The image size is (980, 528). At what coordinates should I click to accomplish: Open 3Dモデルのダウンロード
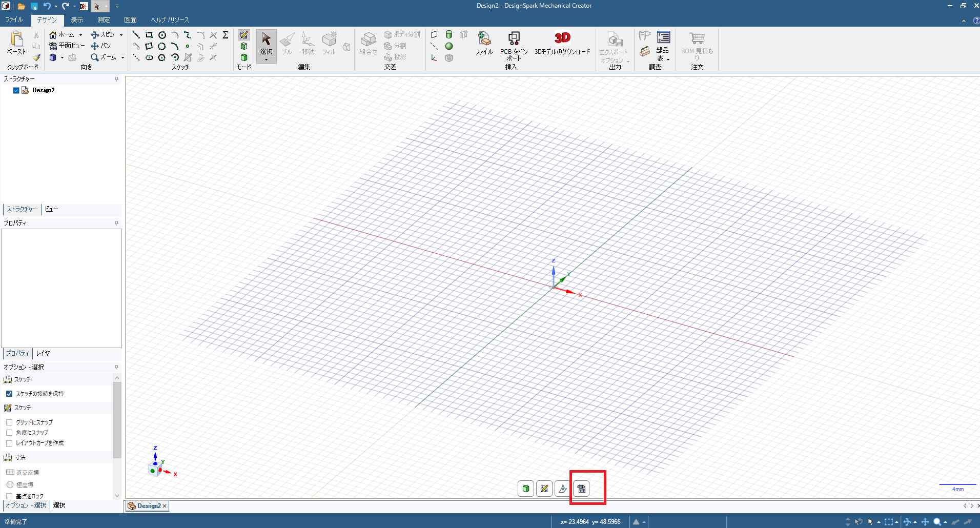[562, 43]
